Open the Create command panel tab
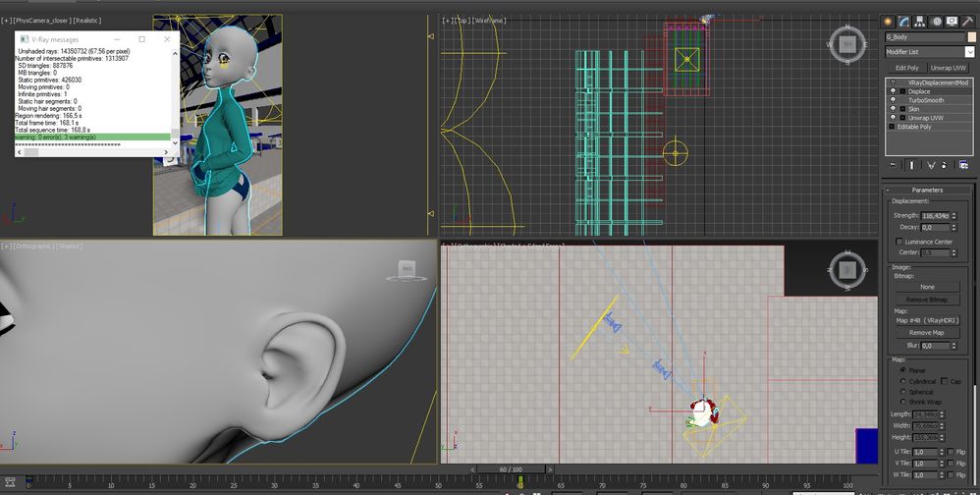Viewport: 980px width, 495px height. coord(888,22)
